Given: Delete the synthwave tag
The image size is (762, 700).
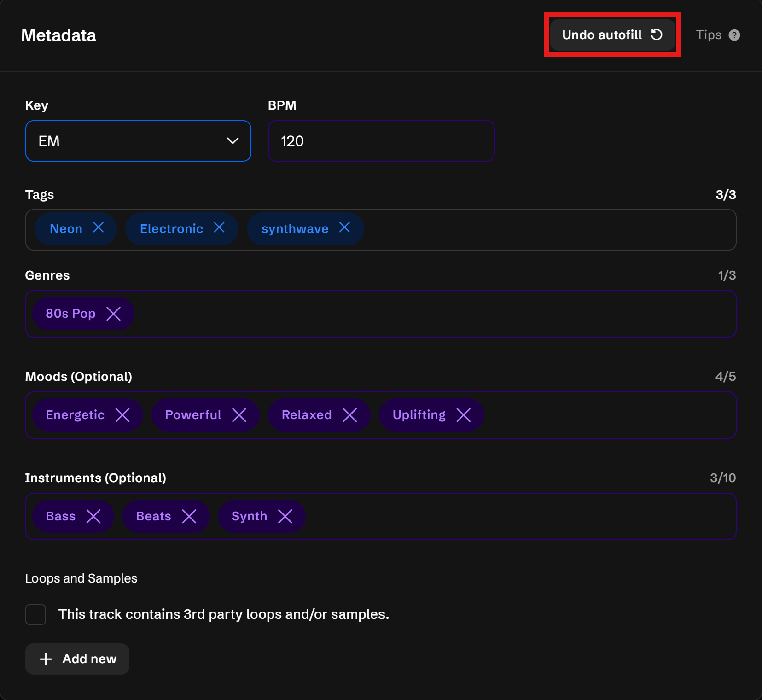Looking at the screenshot, I should click(x=344, y=227).
